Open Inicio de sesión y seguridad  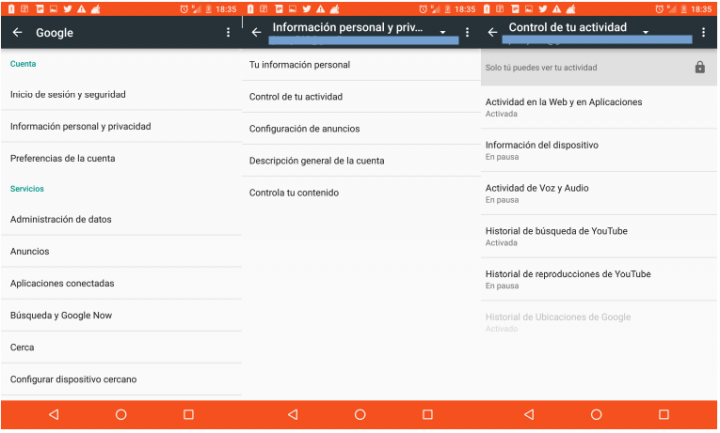tap(121, 95)
